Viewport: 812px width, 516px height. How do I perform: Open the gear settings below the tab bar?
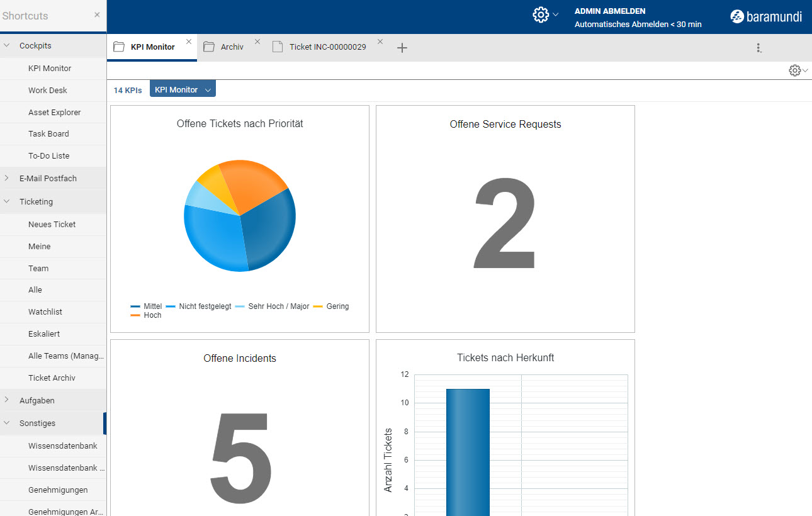coord(795,70)
